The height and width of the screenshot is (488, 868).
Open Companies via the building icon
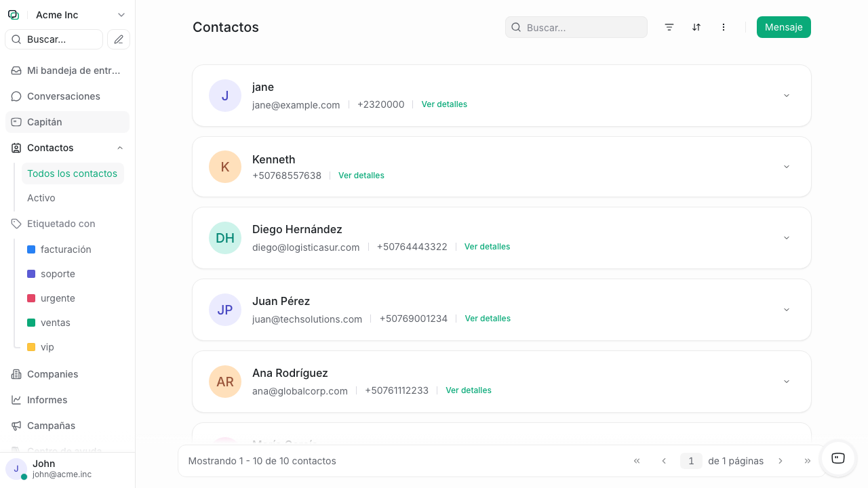[x=16, y=374]
